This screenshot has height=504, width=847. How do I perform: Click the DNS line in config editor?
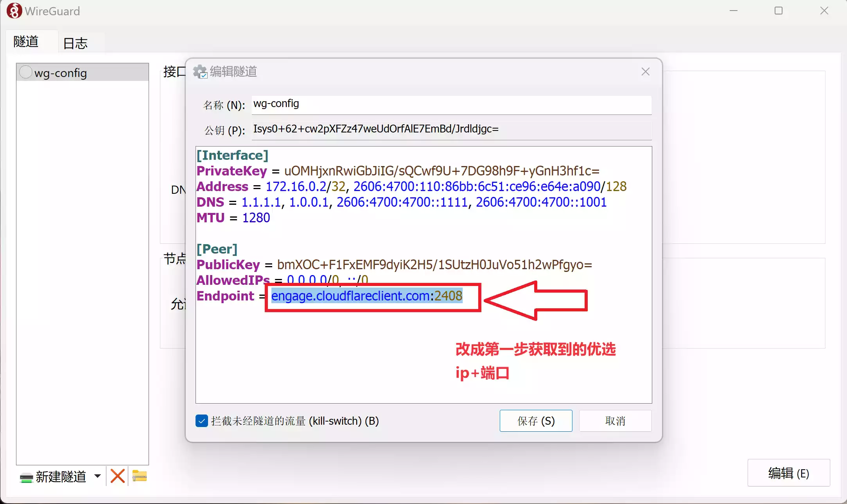(x=401, y=202)
